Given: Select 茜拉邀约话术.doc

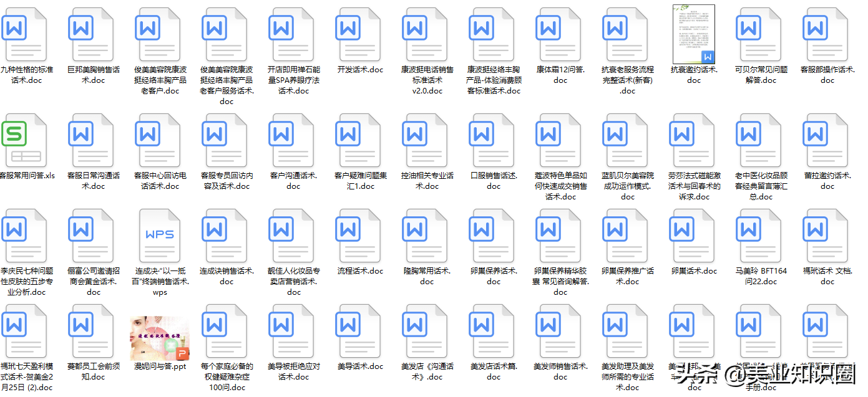Looking at the screenshot, I should tap(826, 140).
